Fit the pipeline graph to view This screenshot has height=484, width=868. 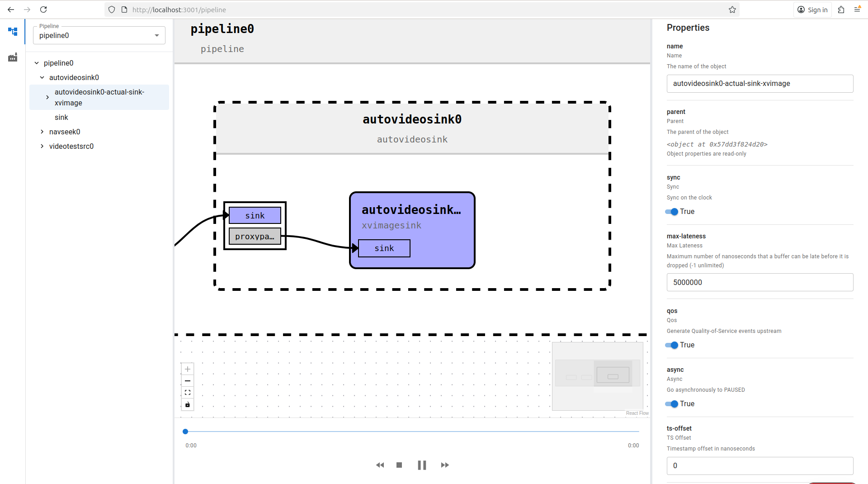[x=188, y=393]
